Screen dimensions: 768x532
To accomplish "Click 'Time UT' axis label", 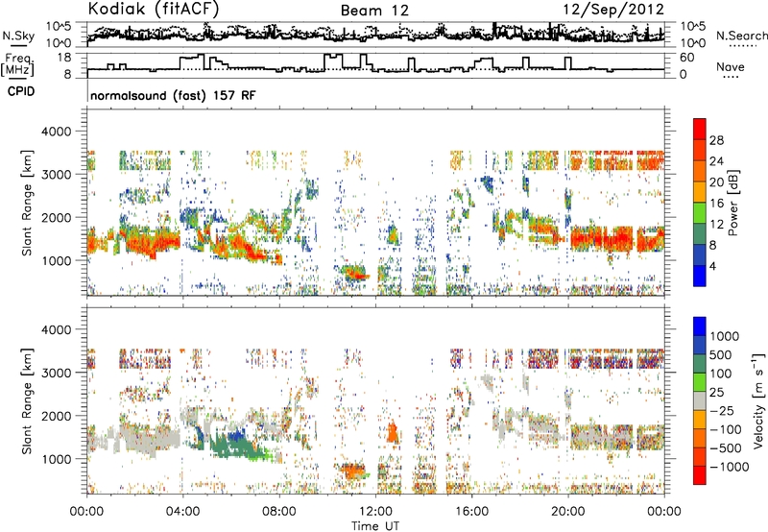I will pos(375,526).
